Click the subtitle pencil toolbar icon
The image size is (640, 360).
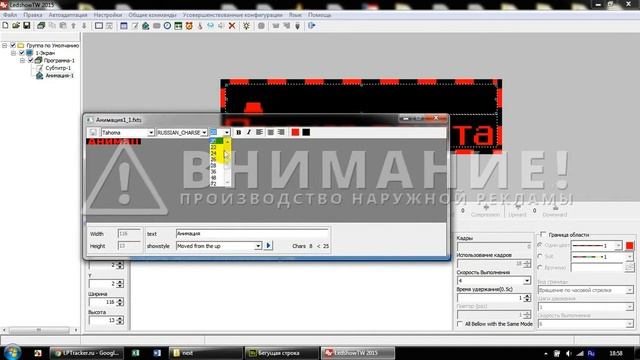135,26
